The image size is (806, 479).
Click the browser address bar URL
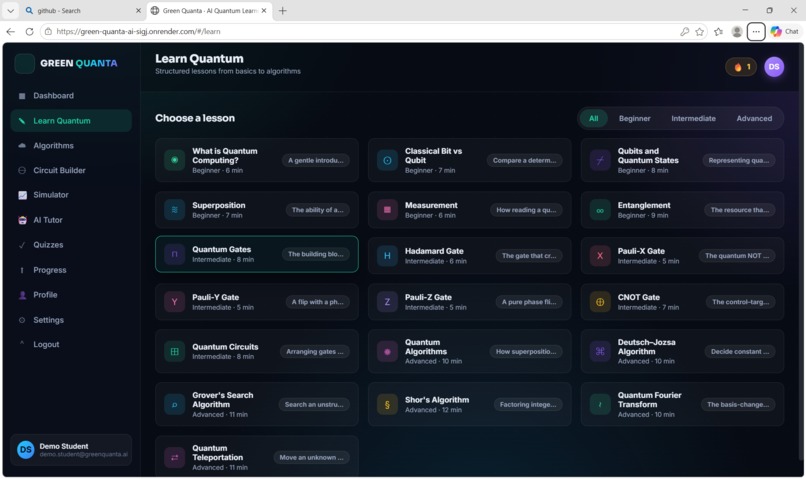point(138,31)
